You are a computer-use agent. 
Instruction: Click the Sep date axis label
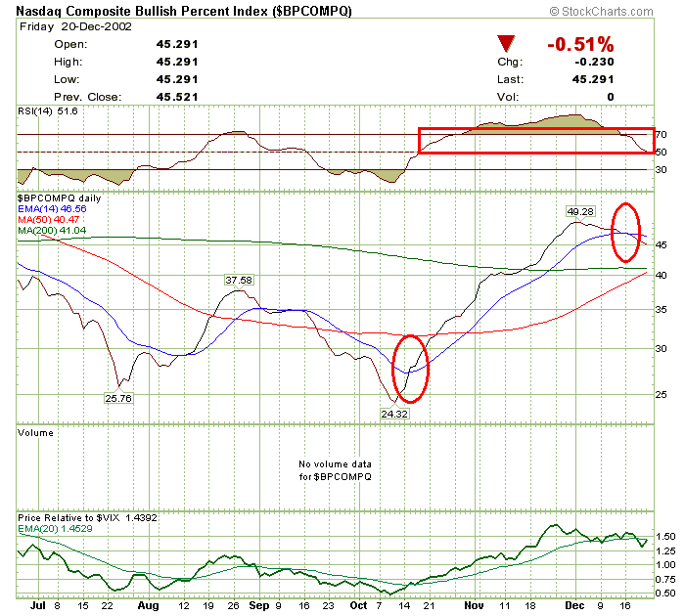pyautogui.click(x=259, y=605)
